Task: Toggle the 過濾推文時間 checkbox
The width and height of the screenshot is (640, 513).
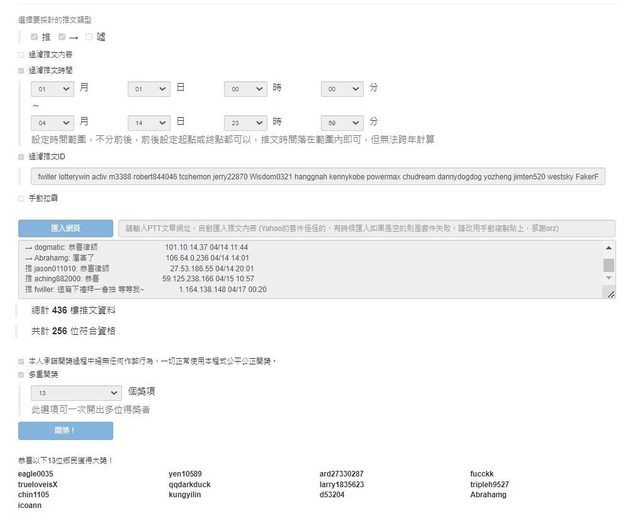Action: pos(22,71)
